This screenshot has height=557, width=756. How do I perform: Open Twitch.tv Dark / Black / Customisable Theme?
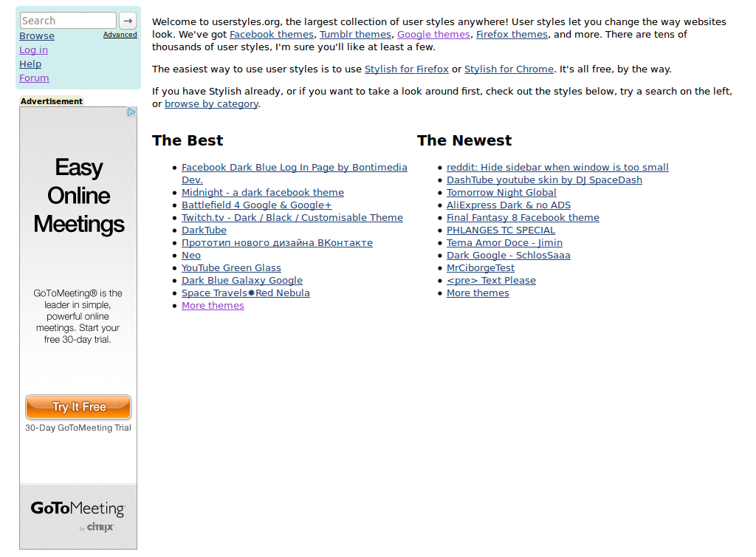point(292,217)
